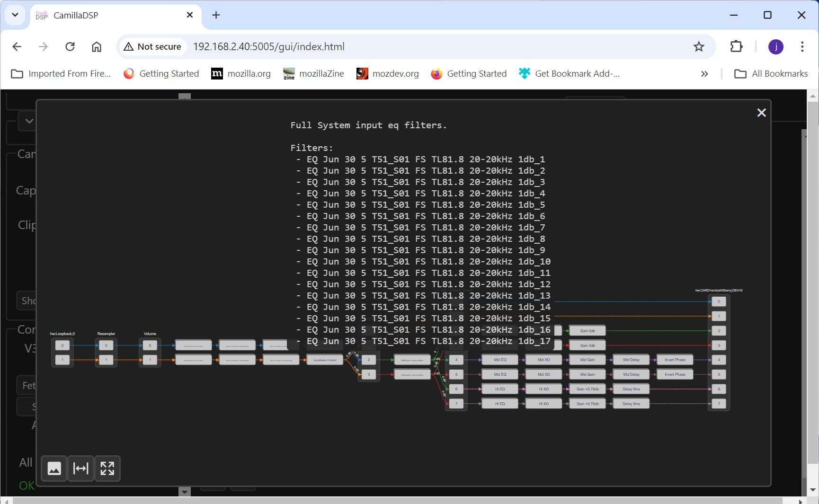Open the Chrome three-dot menu

click(x=802, y=46)
